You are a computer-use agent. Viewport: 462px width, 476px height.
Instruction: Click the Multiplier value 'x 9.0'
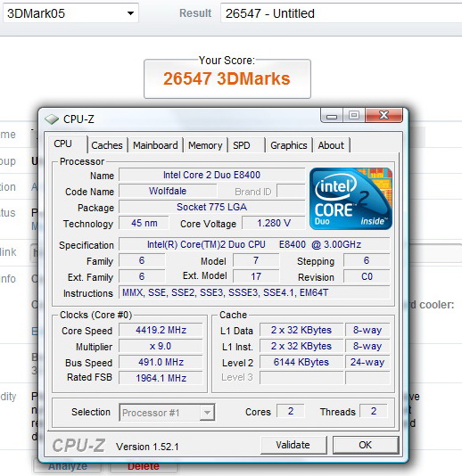[161, 346]
